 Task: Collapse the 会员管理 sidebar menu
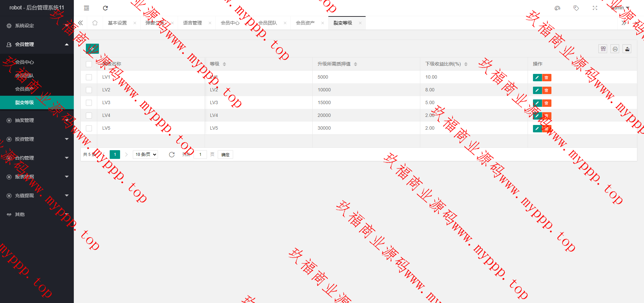(x=37, y=44)
